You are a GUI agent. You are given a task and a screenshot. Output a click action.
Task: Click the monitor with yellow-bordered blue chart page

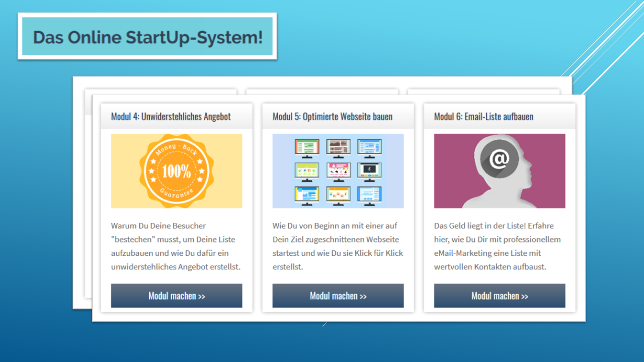307,195
